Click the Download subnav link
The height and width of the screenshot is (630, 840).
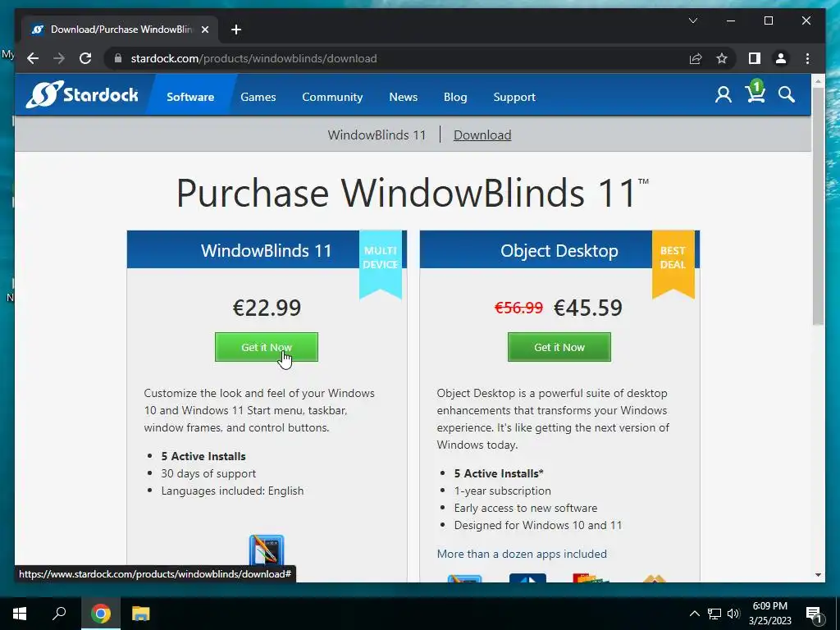482,135
